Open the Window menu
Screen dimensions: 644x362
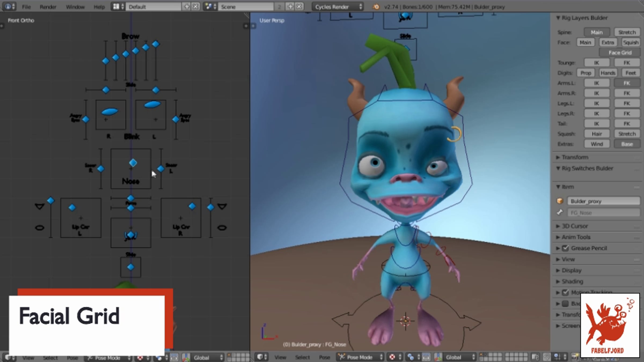[x=75, y=7]
